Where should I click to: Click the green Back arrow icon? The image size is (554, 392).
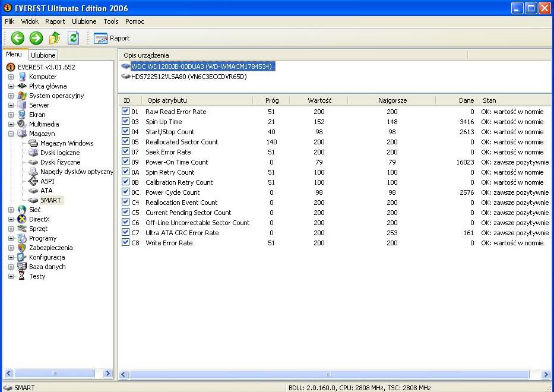pyautogui.click(x=17, y=38)
